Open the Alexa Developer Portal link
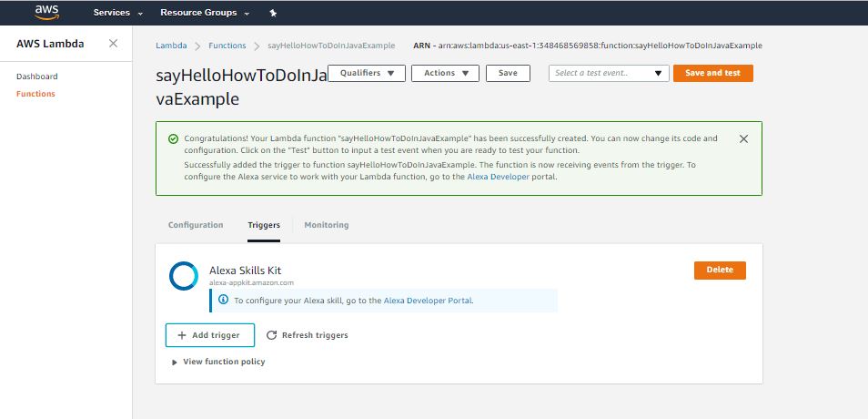The image size is (868, 419). [x=428, y=301]
